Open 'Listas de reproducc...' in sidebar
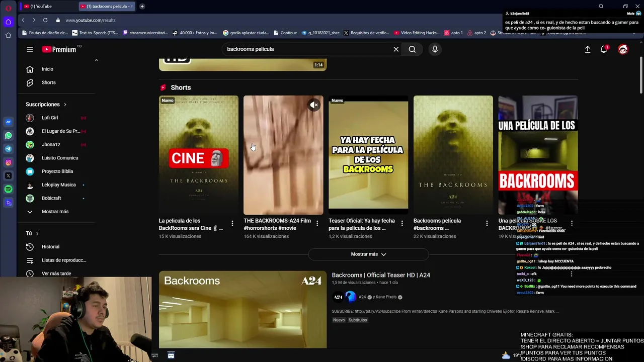Screen dimensions: 644x362 pos(64,260)
